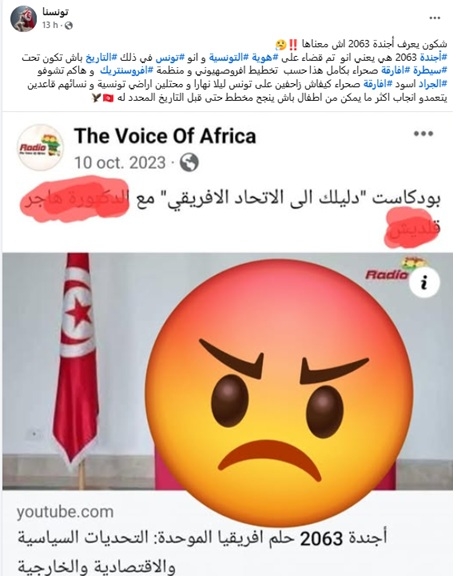Click The Voice Of Africa page name
Viewport: 457px width, 576px height.
tap(165, 136)
